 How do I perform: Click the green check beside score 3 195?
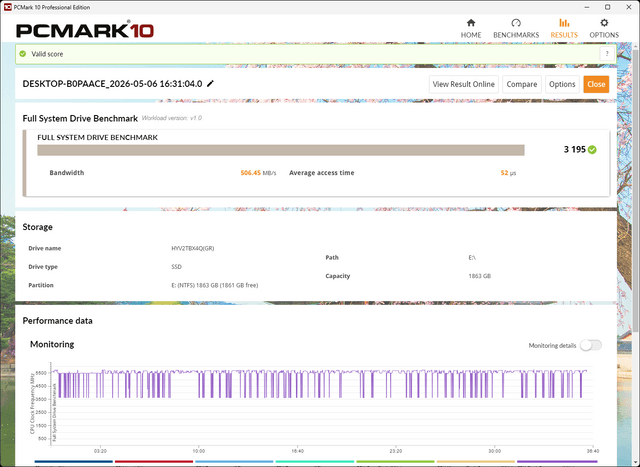[592, 150]
